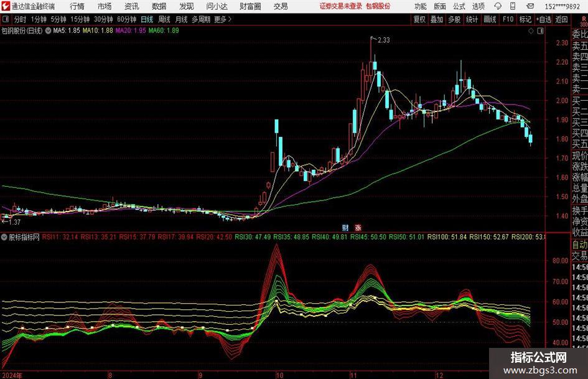Viewport: 588px width, 379px height.
Task: Open the 版面 menu
Action: [x=440, y=6]
